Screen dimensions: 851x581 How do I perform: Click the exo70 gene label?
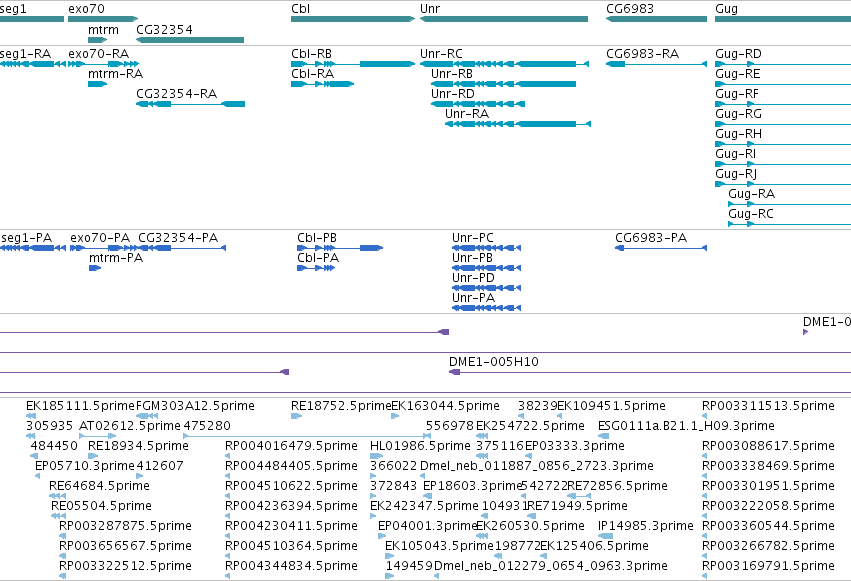(86, 9)
